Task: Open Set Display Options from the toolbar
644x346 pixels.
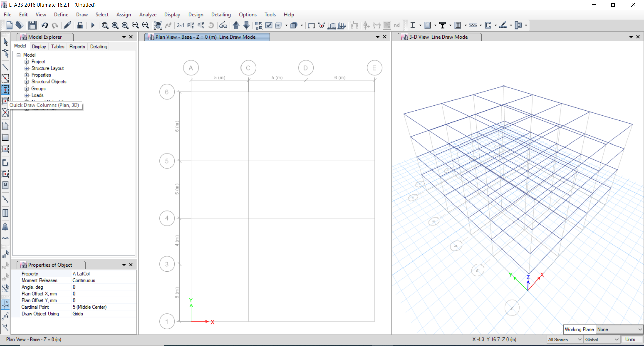Action: coord(269,25)
